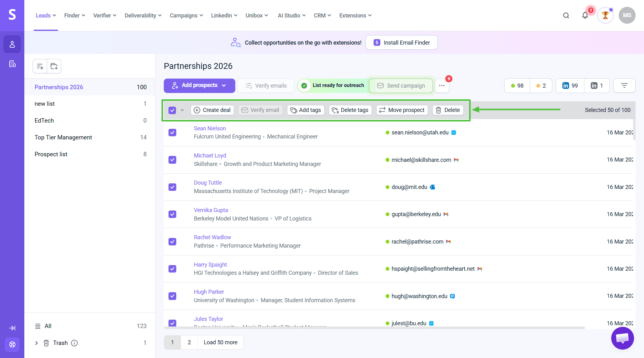
Task: Click the notification bell icon
Action: coord(585,15)
